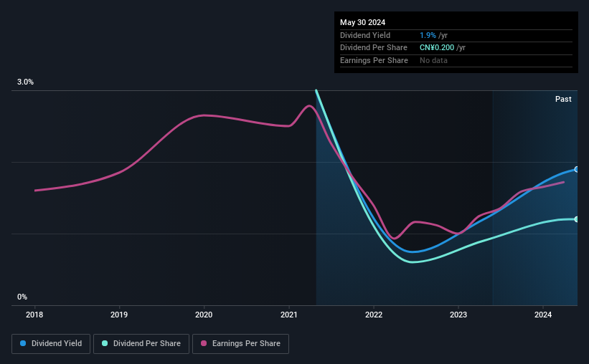This screenshot has width=589, height=364.
Task: Click the CN¥0.200 Dividend Per Share value
Action: click(437, 48)
